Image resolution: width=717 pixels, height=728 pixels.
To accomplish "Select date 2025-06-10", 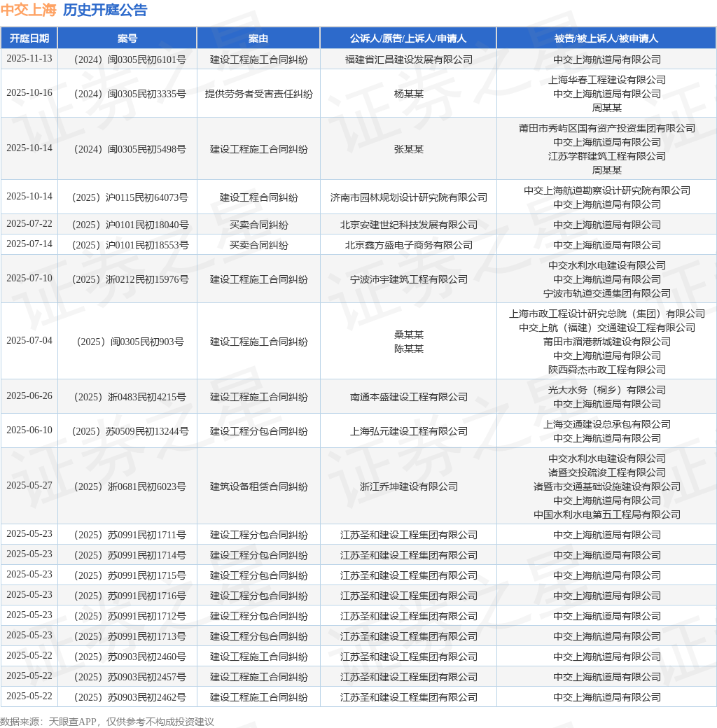I will tap(29, 430).
